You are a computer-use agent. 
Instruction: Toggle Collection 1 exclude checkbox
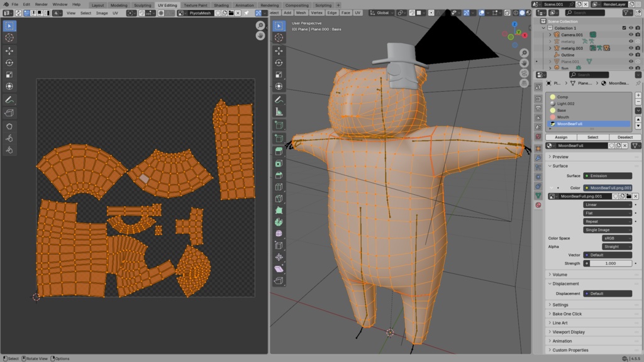pos(625,28)
